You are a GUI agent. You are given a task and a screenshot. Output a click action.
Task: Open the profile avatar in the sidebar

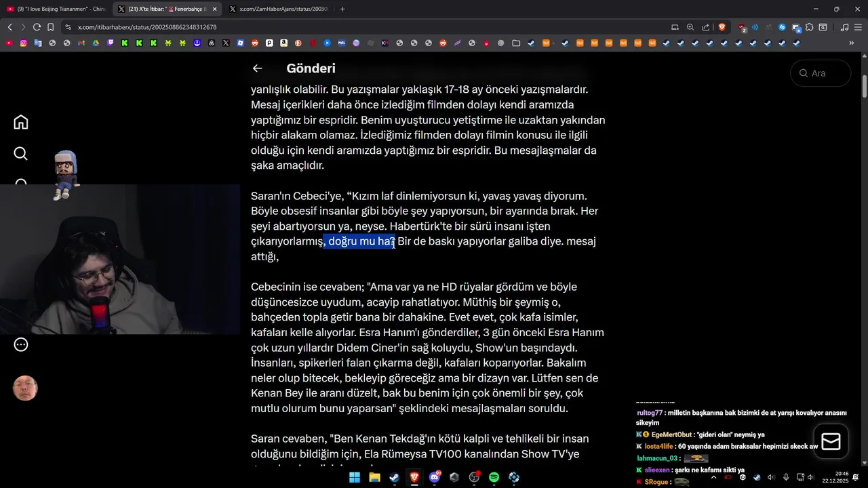click(25, 388)
